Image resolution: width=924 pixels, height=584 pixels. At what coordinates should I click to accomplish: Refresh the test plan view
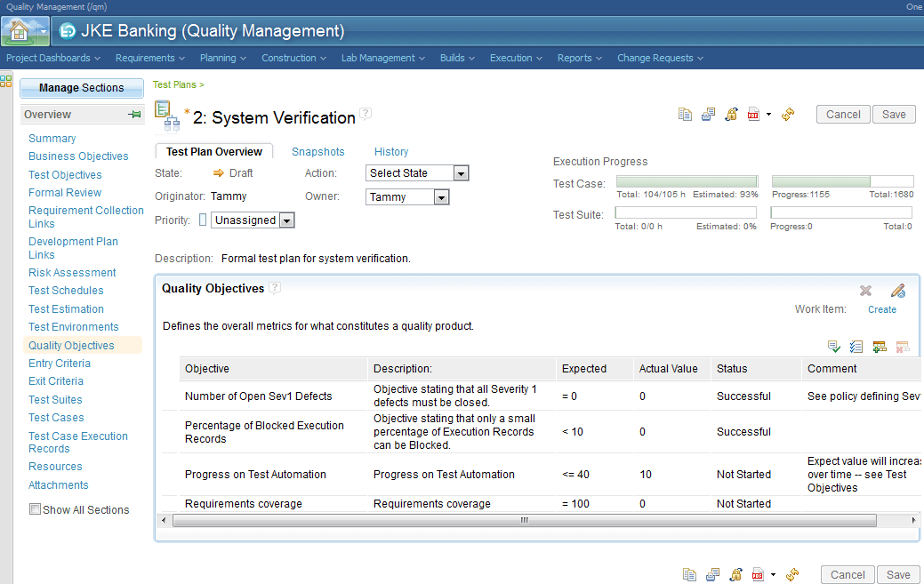point(788,114)
